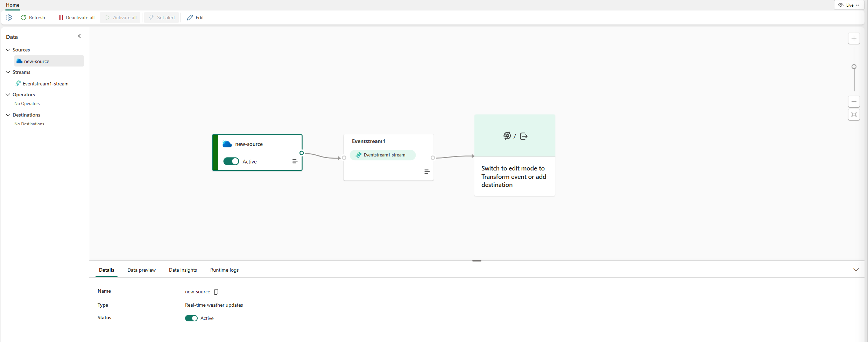Screen dimensions: 868x342
Task: Click Deactivate all
Action: pos(76,18)
